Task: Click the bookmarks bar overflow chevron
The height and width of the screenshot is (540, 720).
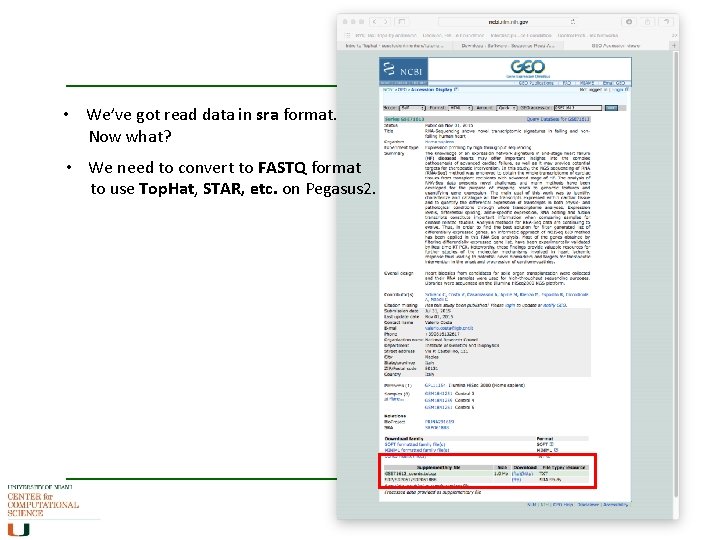Action: coord(675,35)
